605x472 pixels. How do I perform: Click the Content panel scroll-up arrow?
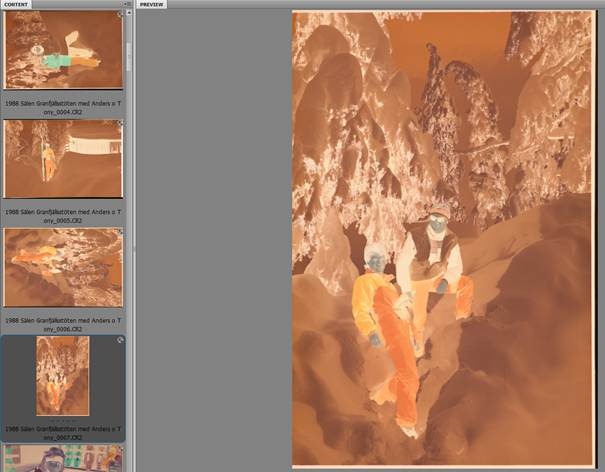pos(129,13)
